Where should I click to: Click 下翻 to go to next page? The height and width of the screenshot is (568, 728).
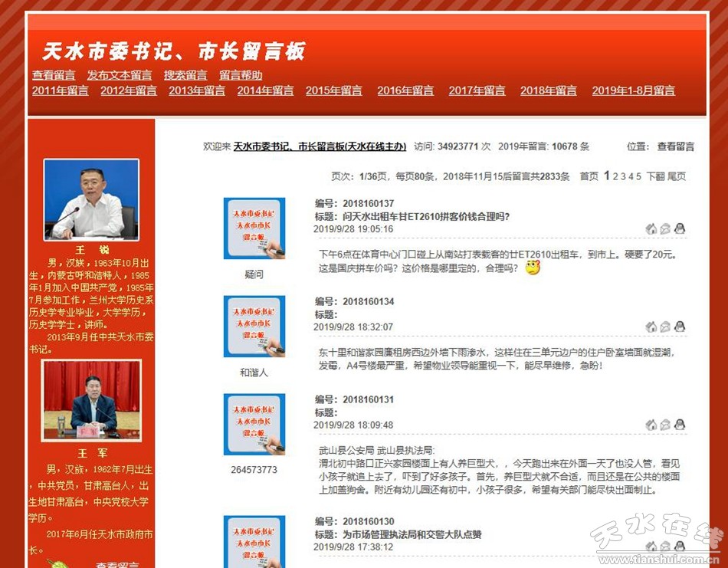(x=655, y=176)
